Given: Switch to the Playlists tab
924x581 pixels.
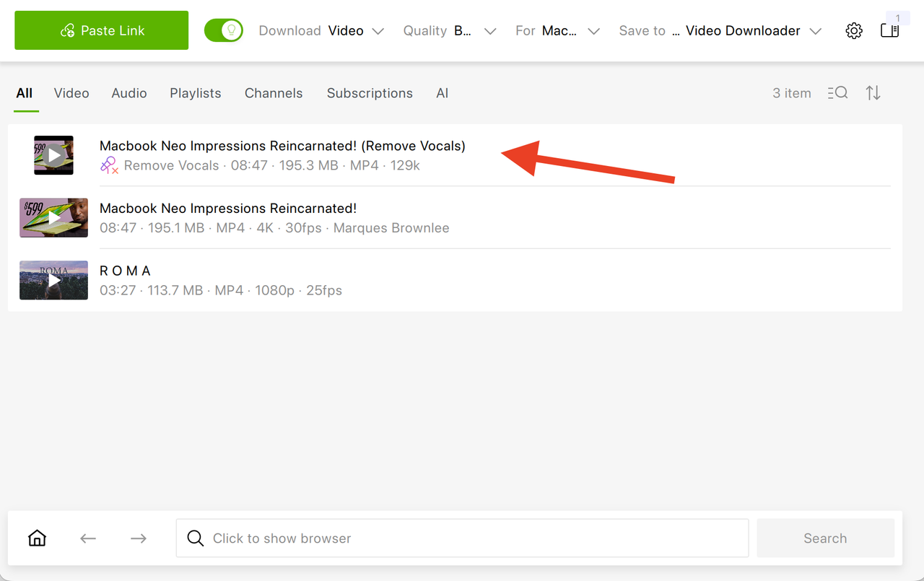Looking at the screenshot, I should click(x=196, y=93).
